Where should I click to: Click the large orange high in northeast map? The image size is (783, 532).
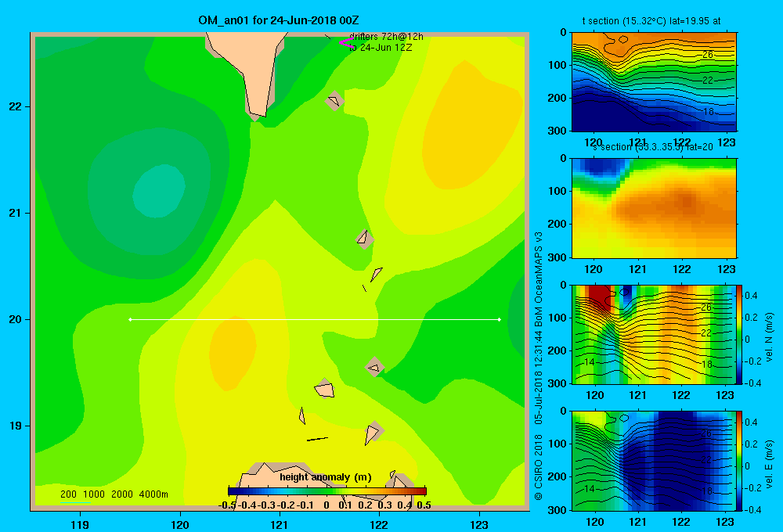click(472, 124)
